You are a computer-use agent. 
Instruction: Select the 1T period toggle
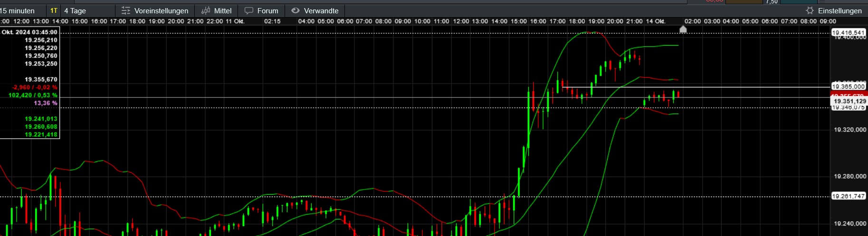click(x=54, y=10)
